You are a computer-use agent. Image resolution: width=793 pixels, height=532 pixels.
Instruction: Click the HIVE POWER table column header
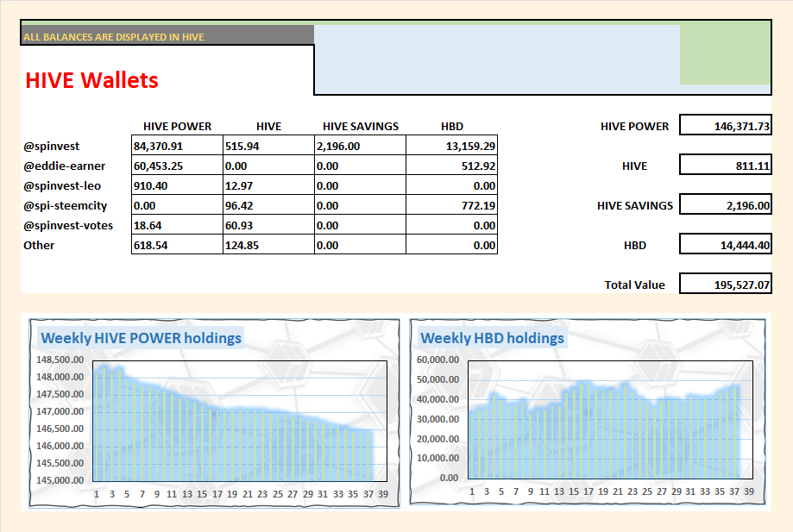177,126
